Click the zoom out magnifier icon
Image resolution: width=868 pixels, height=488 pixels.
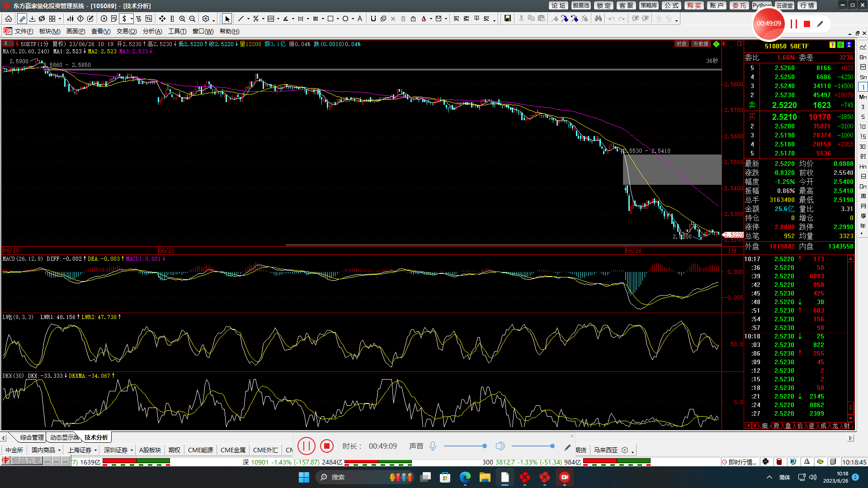(x=192, y=19)
